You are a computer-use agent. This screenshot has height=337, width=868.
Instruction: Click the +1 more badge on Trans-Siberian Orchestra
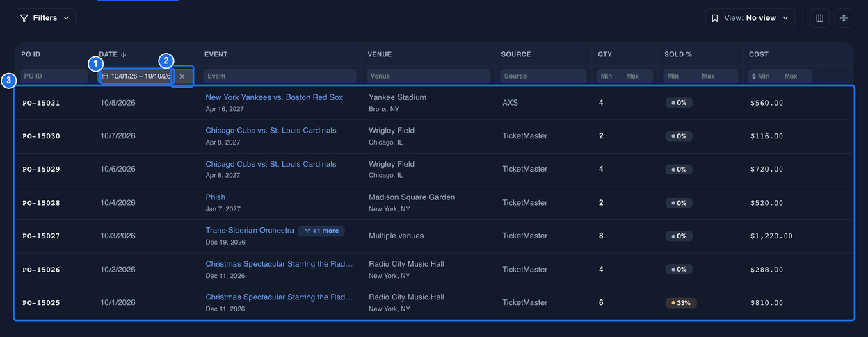[x=321, y=231]
